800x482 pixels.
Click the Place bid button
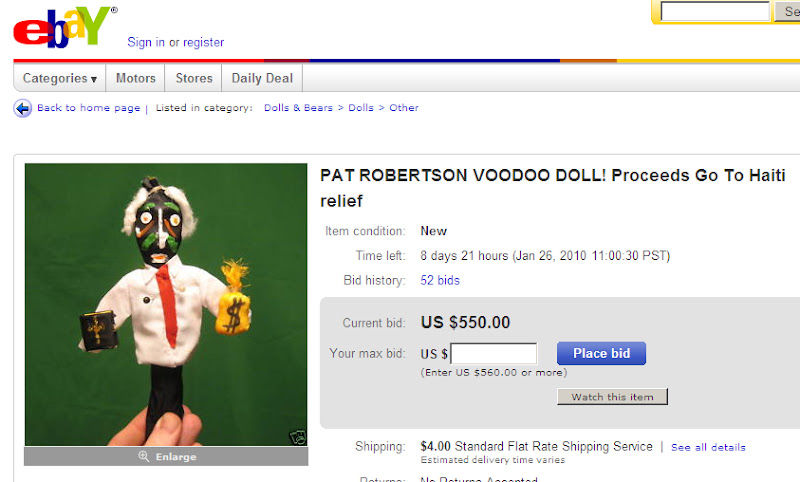click(602, 353)
